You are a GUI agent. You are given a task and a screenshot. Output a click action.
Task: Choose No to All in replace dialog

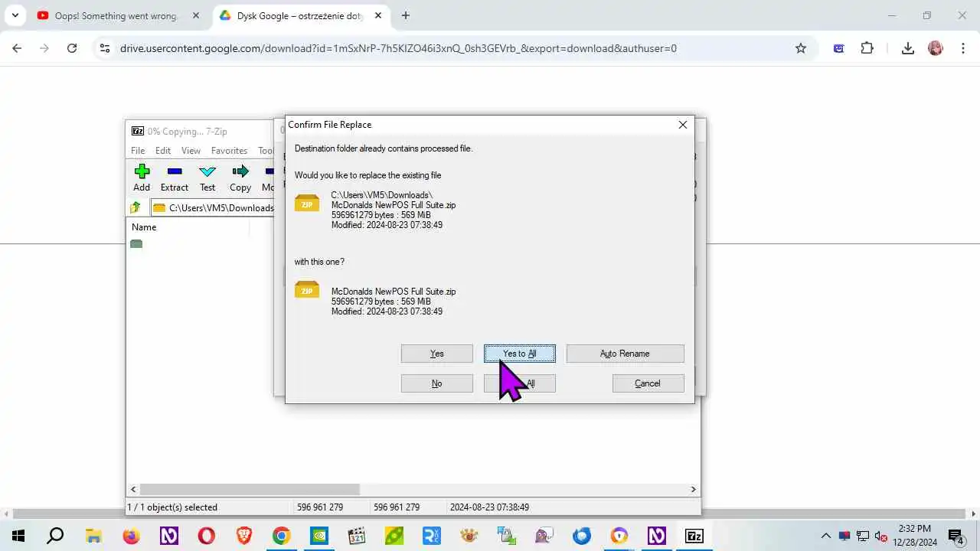[x=520, y=383]
